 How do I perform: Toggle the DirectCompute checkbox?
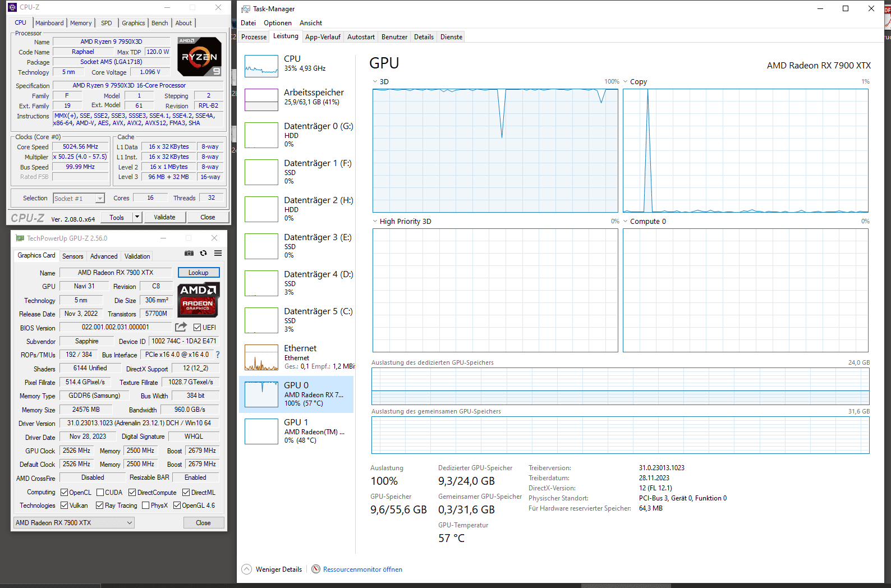tap(132, 493)
